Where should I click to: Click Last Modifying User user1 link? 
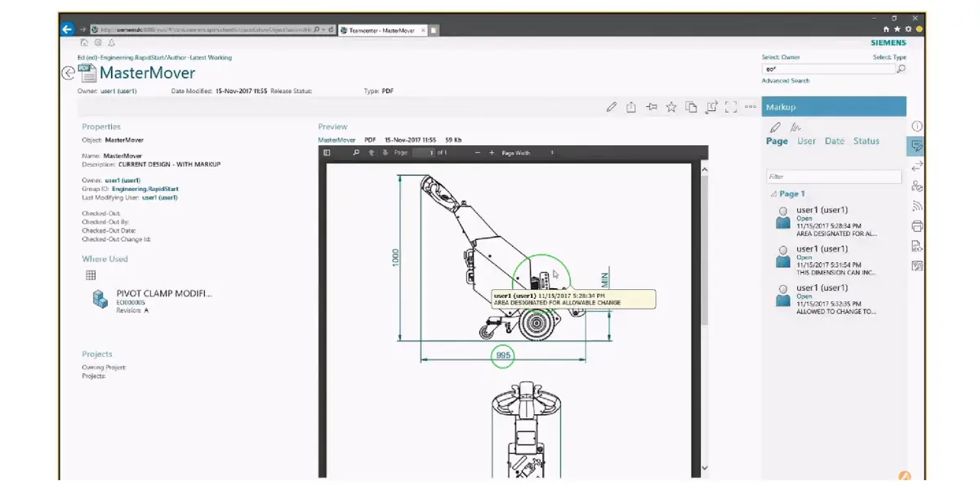160,198
